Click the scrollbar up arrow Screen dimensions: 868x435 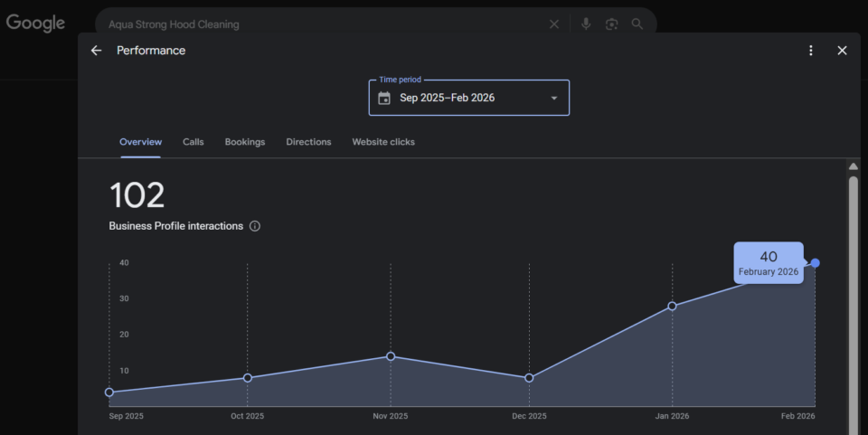(x=853, y=166)
